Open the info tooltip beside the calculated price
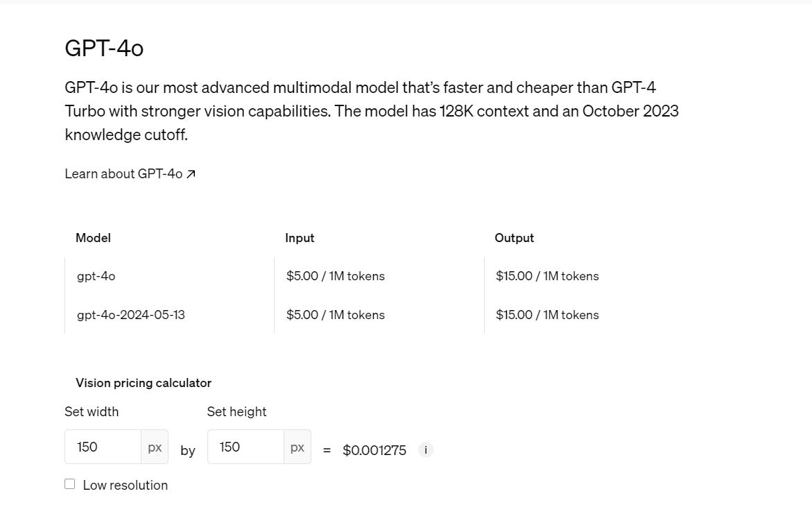The height and width of the screenshot is (505, 812). pos(425,450)
